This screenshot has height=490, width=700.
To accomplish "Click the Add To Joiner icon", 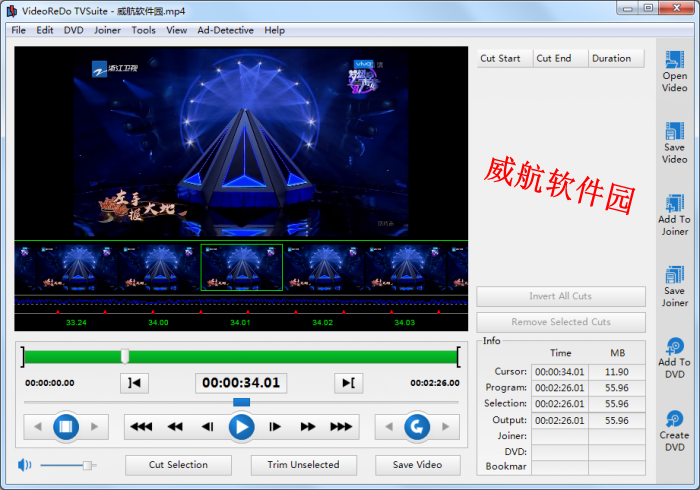I will point(675,215).
